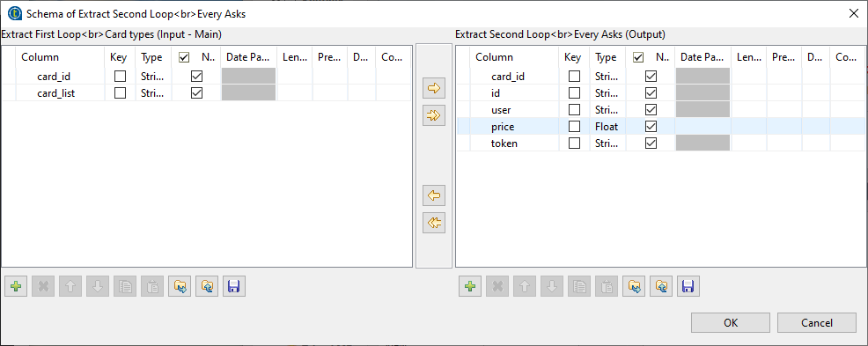The width and height of the screenshot is (868, 346).
Task: Close the schema dialog window
Action: 853,14
